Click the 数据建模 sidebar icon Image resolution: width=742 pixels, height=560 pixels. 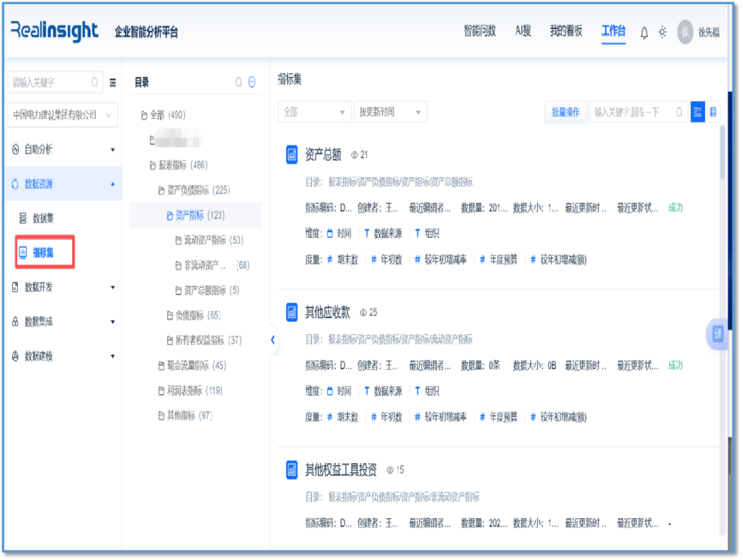15,357
